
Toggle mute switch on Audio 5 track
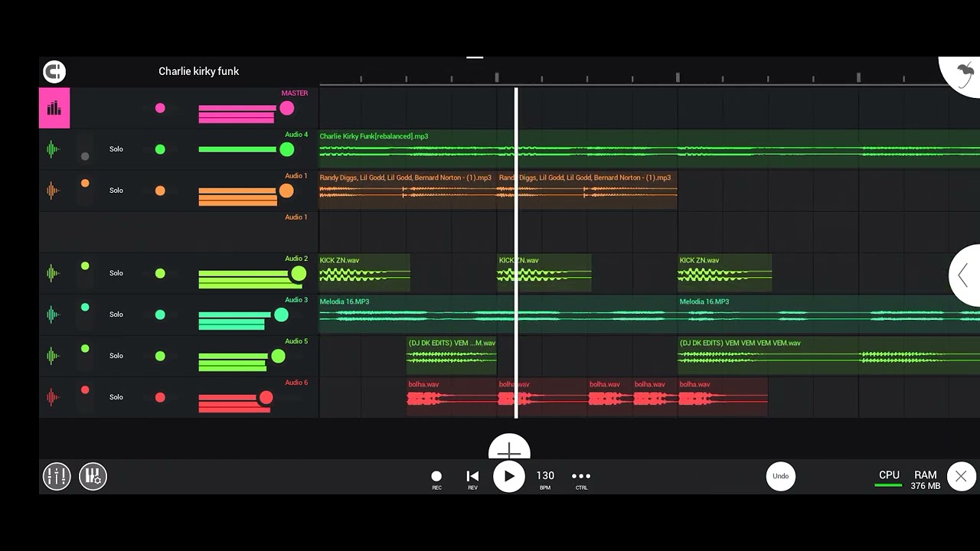tap(85, 356)
